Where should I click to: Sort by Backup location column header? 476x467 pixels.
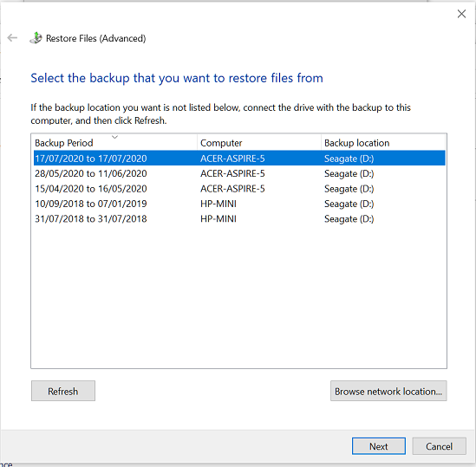383,143
